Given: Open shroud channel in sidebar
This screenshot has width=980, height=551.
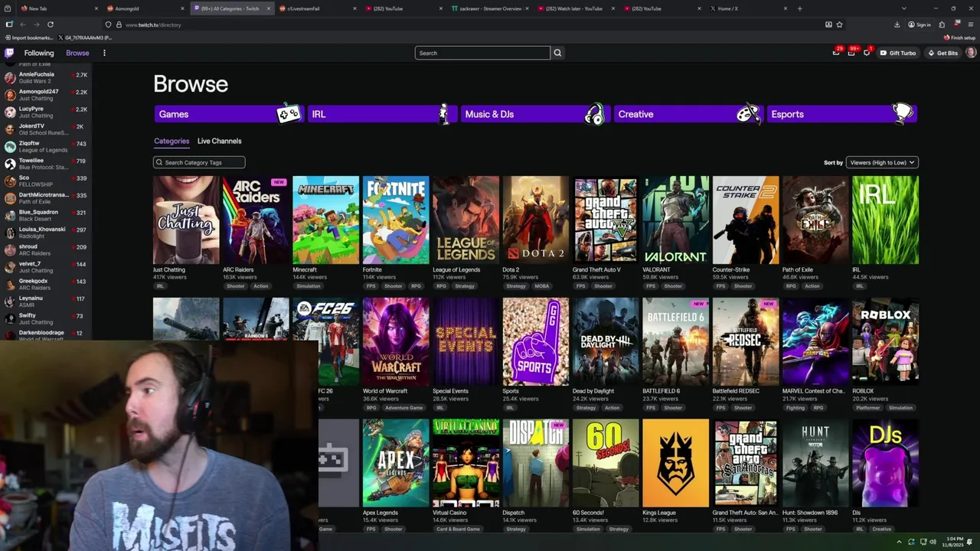Looking at the screenshot, I should point(46,249).
